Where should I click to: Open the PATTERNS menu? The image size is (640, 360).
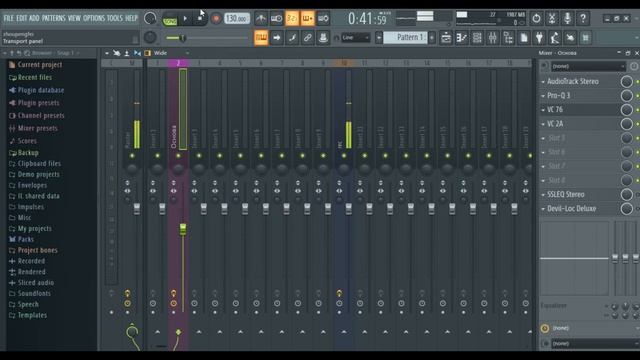[x=53, y=18]
